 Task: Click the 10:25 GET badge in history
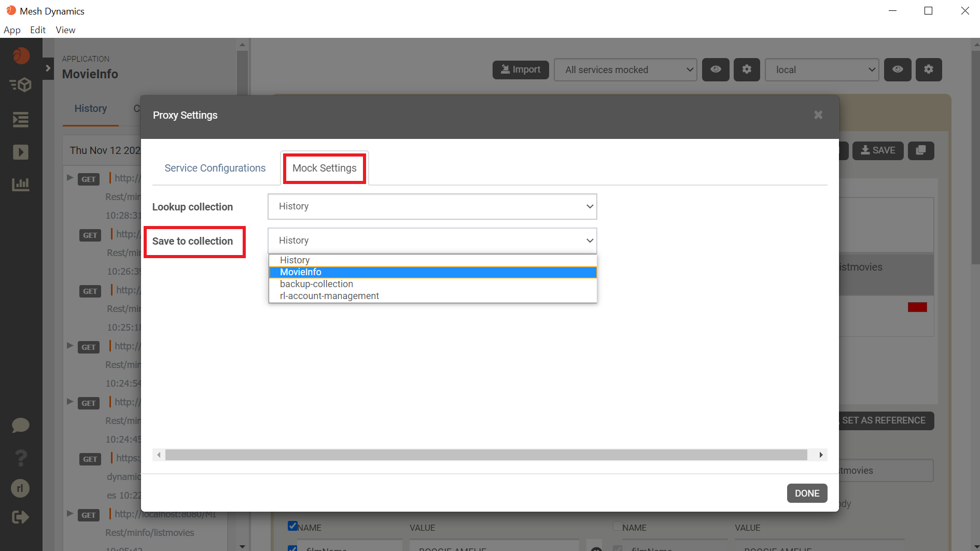[x=90, y=291]
